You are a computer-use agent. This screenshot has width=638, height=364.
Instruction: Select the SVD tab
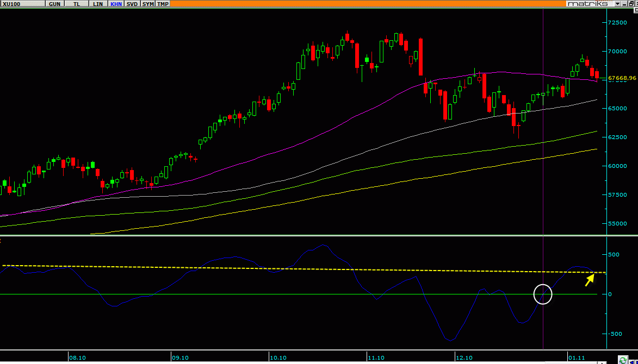[132, 4]
